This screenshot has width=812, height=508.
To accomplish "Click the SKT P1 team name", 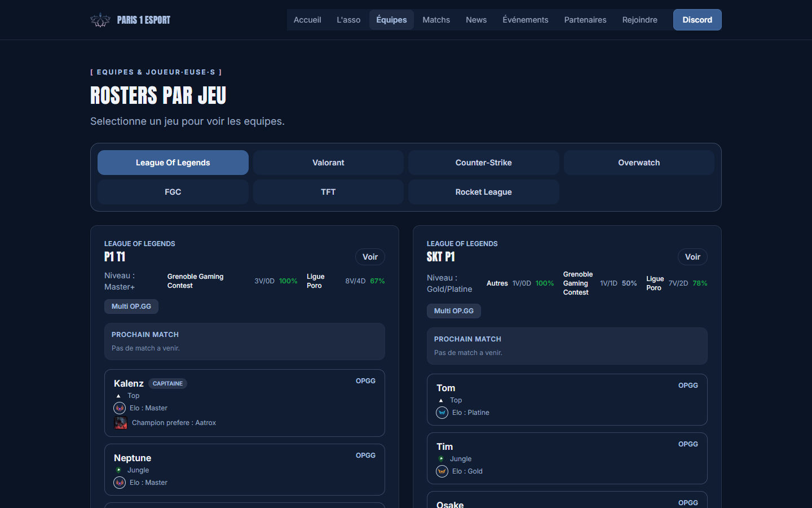I will pyautogui.click(x=441, y=257).
